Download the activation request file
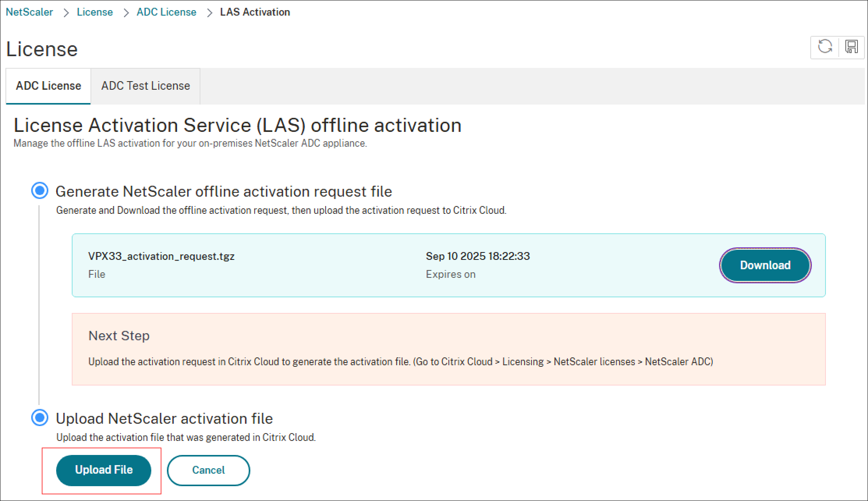868x501 pixels. 765,265
